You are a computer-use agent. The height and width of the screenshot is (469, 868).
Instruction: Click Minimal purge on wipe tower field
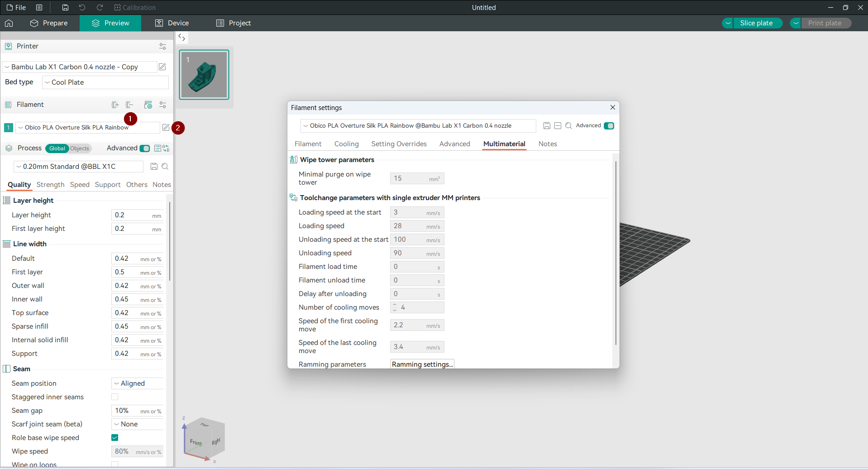[417, 178]
